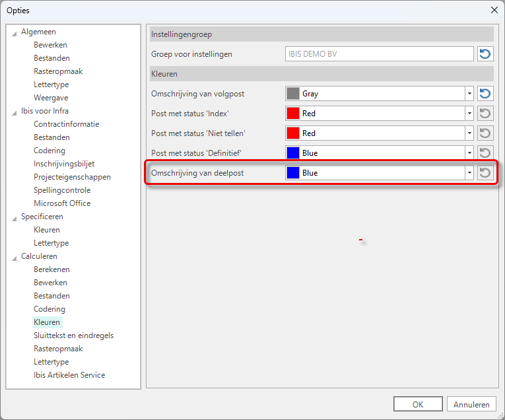Open color dropdown for status 'Index'
The width and height of the screenshot is (505, 420).
pyautogui.click(x=469, y=114)
